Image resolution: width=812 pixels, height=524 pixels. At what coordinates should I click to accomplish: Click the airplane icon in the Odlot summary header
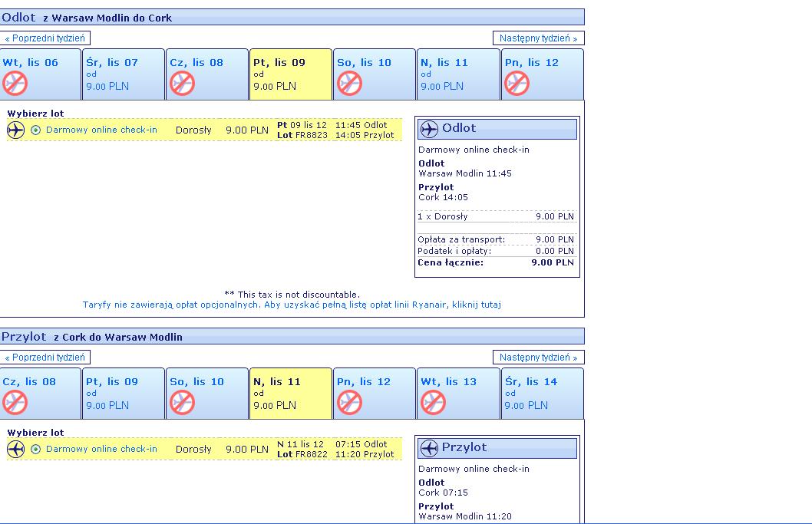coord(429,129)
